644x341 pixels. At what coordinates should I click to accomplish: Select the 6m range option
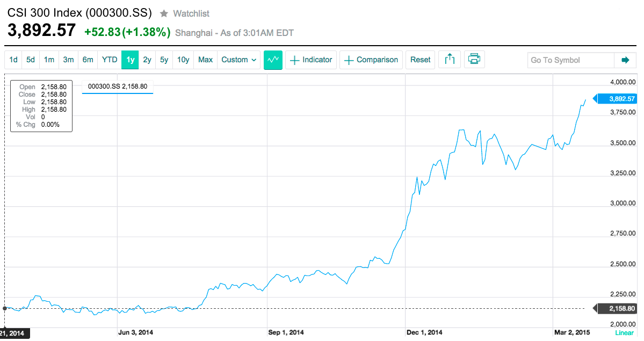click(x=88, y=60)
